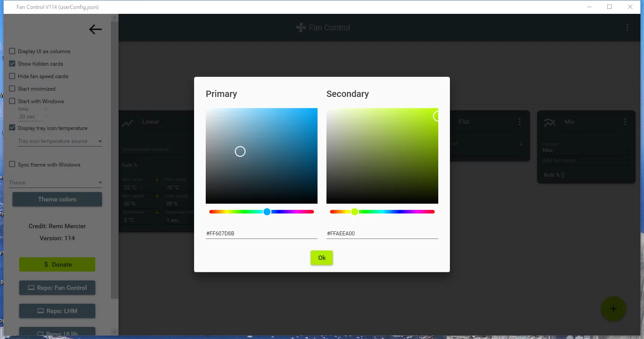
Task: Click inside the Secondary color saturation area
Action: tap(382, 156)
